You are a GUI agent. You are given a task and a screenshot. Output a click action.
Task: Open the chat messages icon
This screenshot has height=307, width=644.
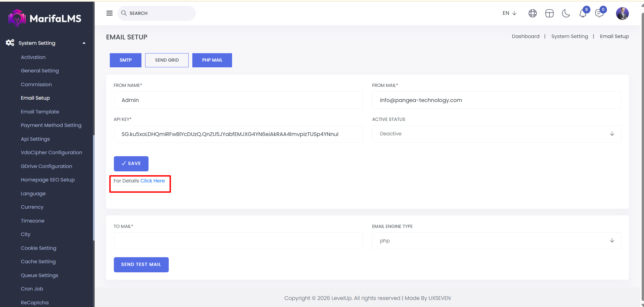600,13
